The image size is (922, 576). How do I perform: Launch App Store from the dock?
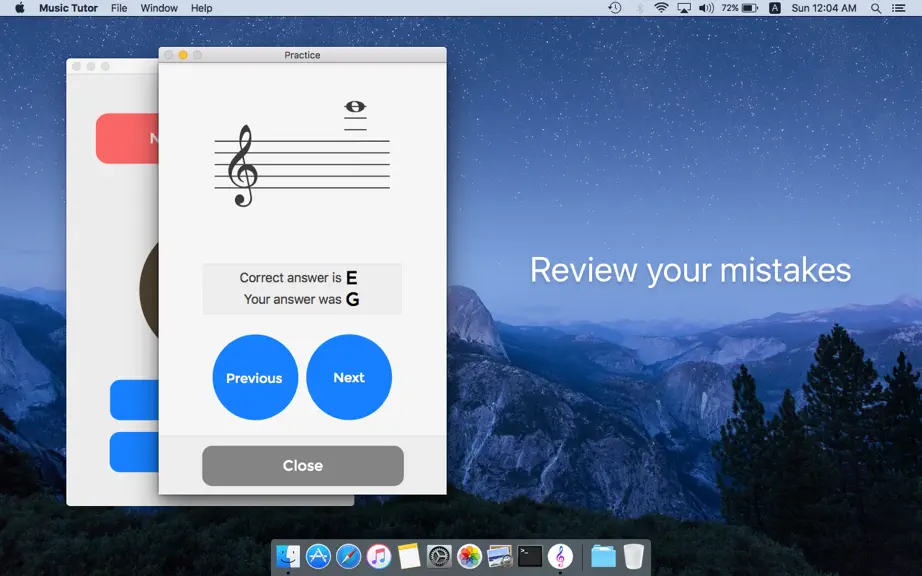point(318,556)
